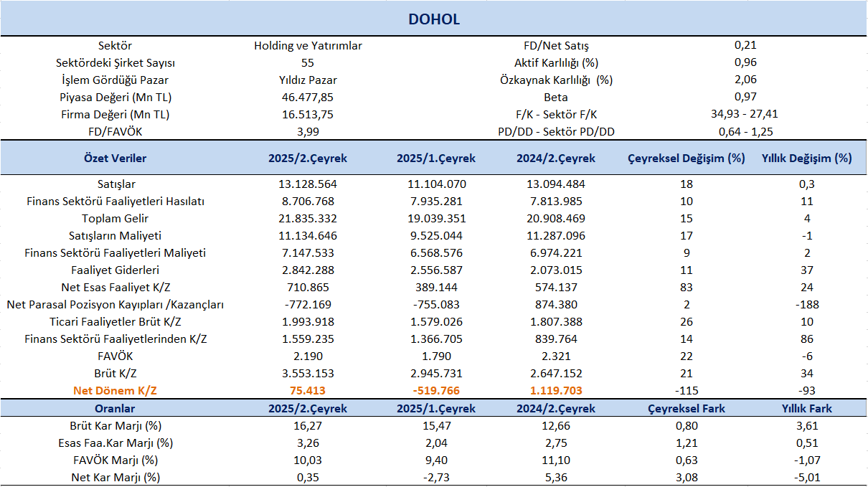Viewport: 868px width, 487px height.
Task: Click Net Parasal Pozisyon value -772.169
Action: 308,304
